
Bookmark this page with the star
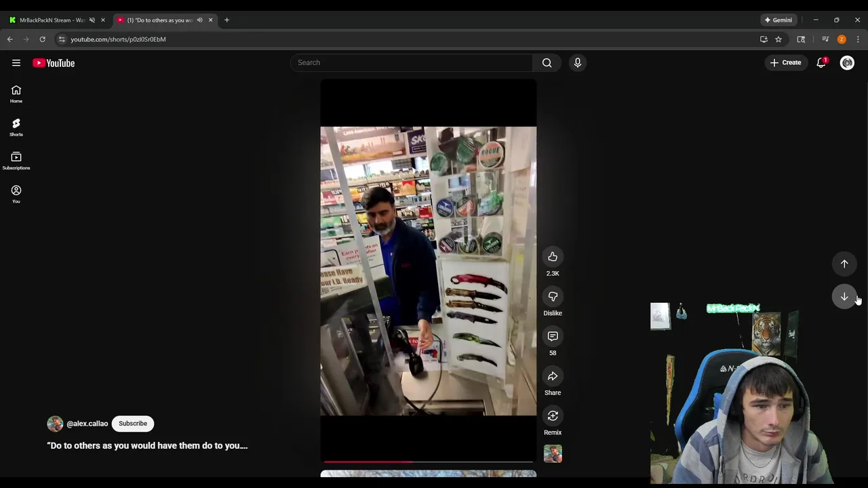(778, 39)
